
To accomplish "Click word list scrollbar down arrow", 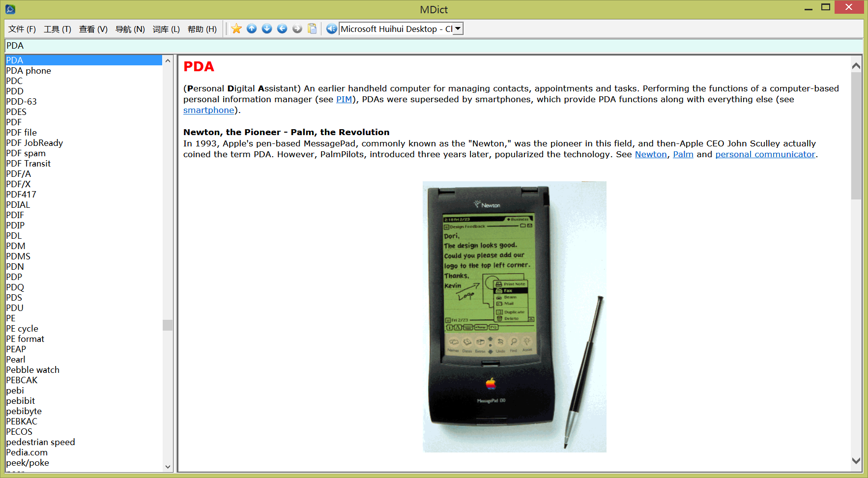I will 168,467.
